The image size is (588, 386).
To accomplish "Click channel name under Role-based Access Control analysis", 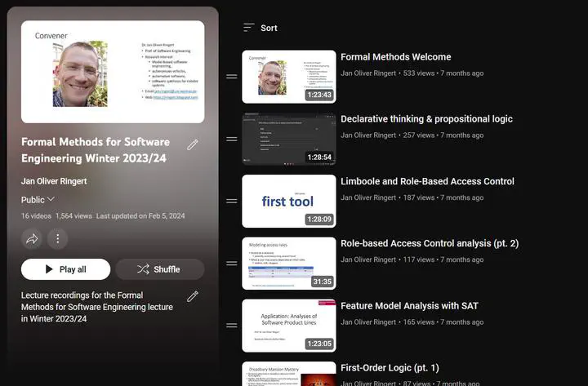I will coord(368,260).
